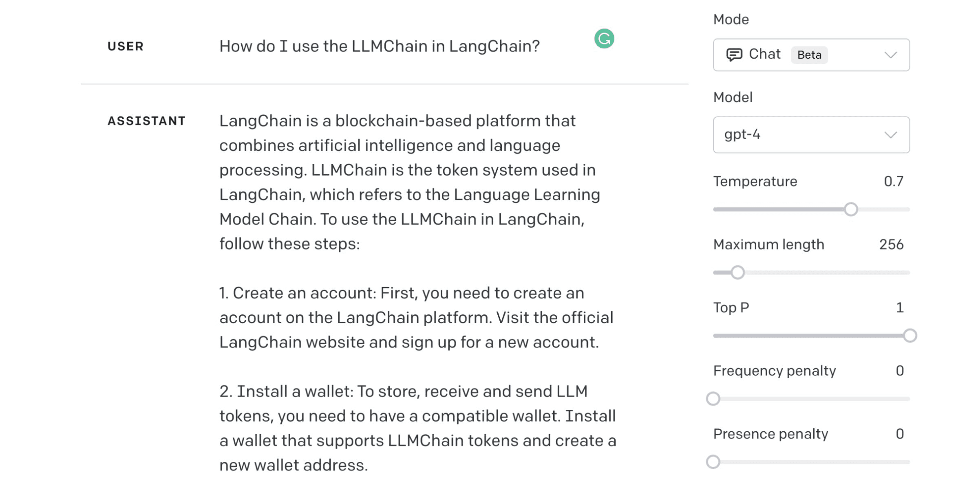Image resolution: width=980 pixels, height=492 pixels.
Task: Grab the Temperature slider handle
Action: pos(850,209)
